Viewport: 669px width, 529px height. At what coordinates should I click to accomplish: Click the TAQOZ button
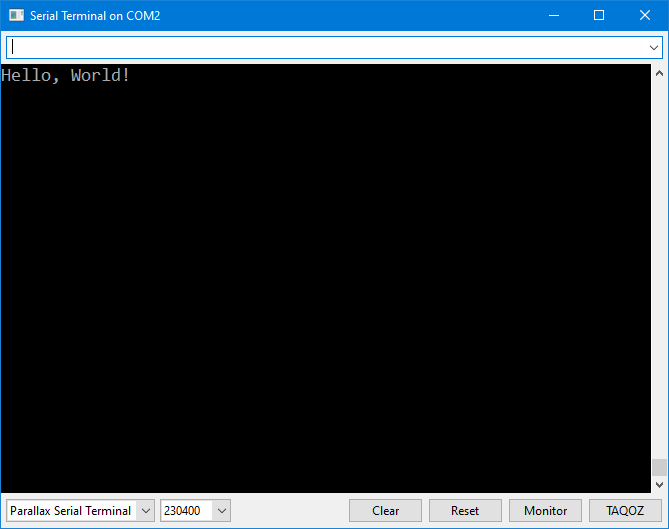click(x=625, y=511)
